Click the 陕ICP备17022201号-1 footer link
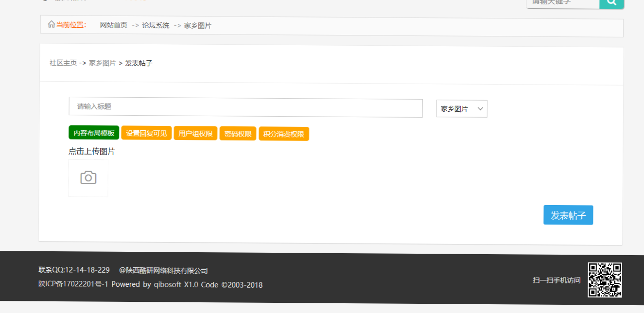This screenshot has height=313, width=644. pyautogui.click(x=73, y=285)
